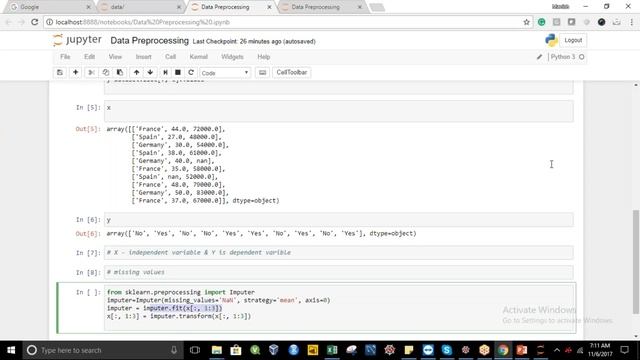Viewport: 640px width, 360px height.
Task: Click the Type here to search box
Action: coord(102,350)
